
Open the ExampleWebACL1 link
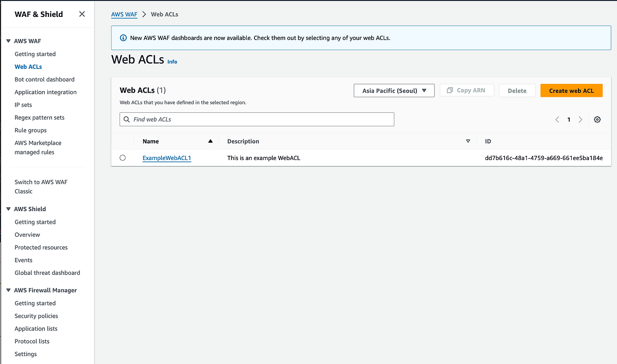click(167, 158)
